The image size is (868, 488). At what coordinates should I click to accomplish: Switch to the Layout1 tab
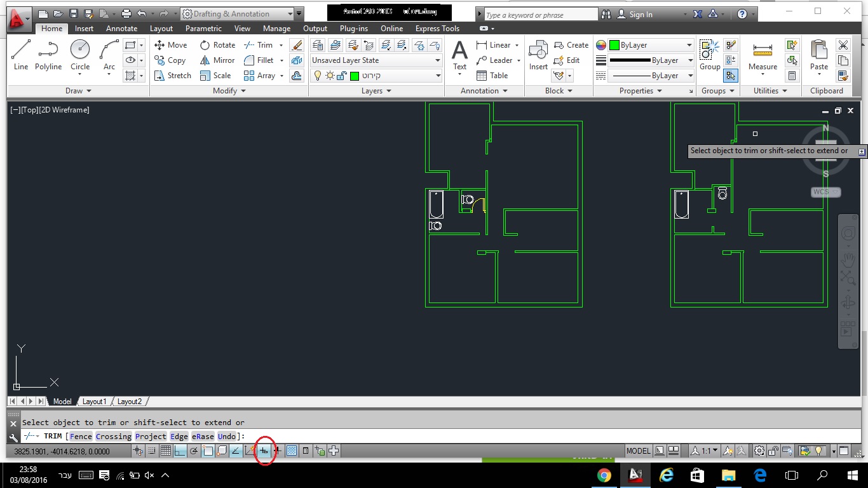(x=94, y=402)
